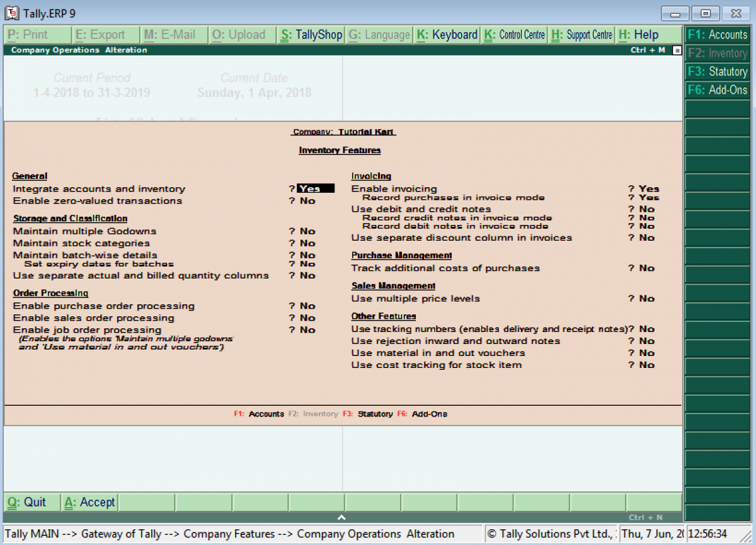The image size is (756, 545).
Task: Enable sales order processing
Action: pyautogui.click(x=307, y=318)
